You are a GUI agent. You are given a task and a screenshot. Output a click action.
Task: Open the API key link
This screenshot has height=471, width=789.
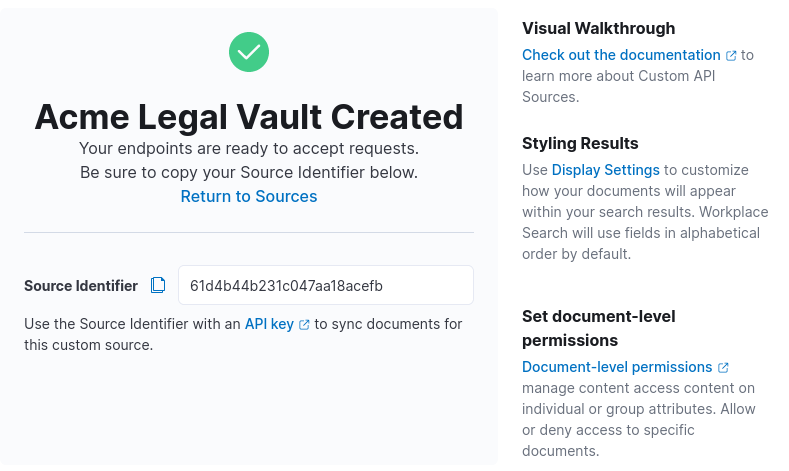click(269, 324)
